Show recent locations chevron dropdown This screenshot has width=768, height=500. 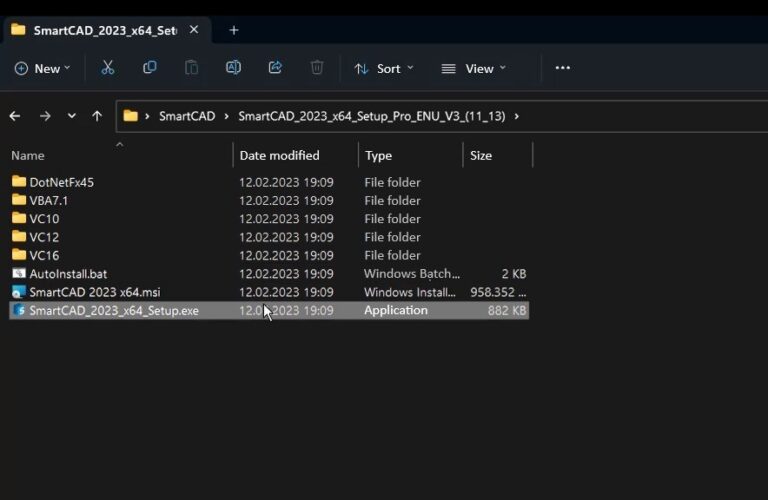(x=71, y=116)
